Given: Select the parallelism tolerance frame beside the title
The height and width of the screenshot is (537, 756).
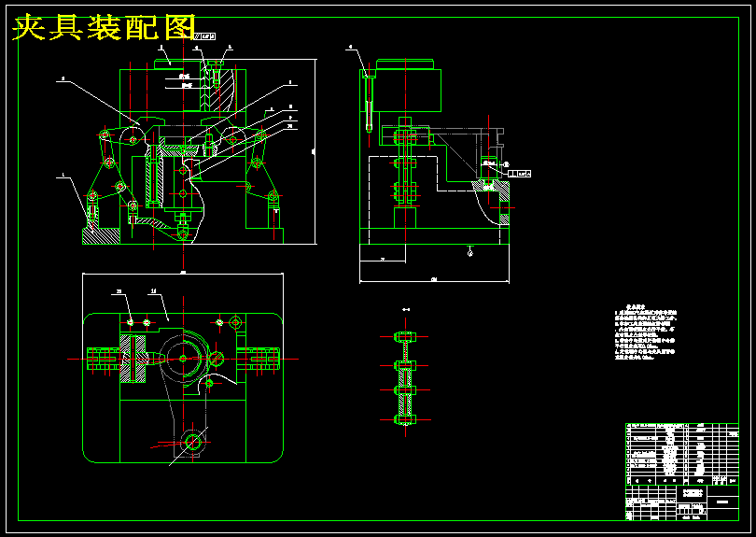Looking at the screenshot, I should pos(205,36).
